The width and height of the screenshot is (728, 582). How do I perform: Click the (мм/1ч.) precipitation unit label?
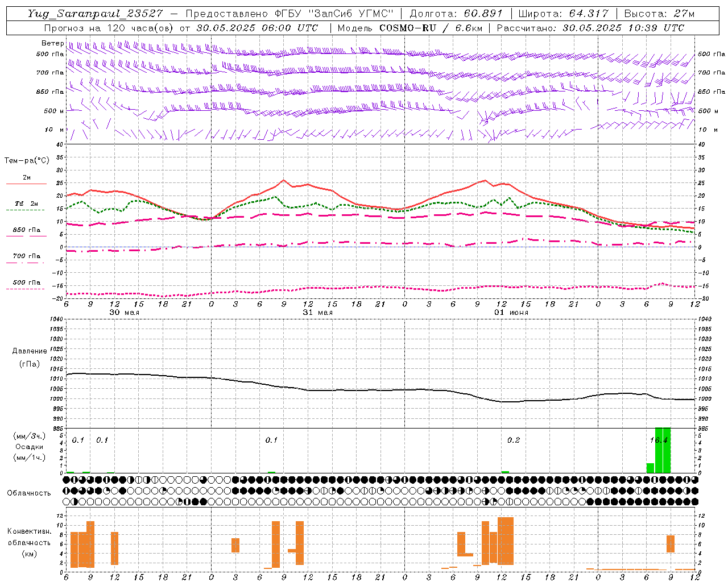tap(30, 458)
